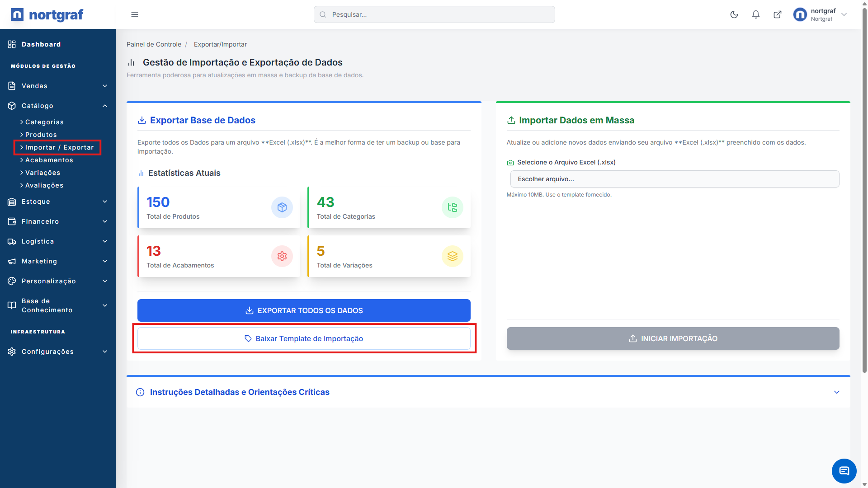Open notifications bell icon
Image resolution: width=868 pixels, height=488 pixels.
(756, 14)
